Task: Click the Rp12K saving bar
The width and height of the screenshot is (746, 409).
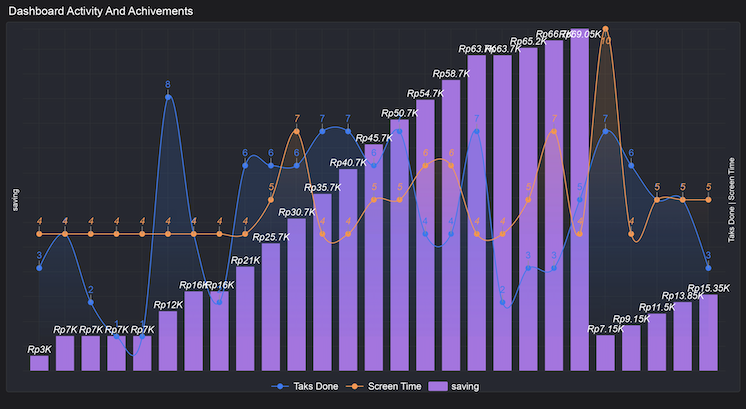Action: point(168,341)
